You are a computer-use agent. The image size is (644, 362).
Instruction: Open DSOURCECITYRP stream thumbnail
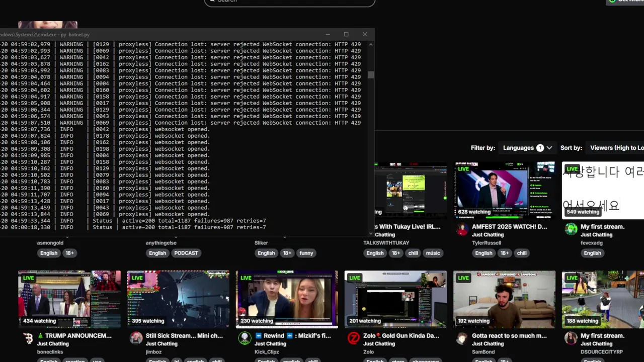coord(603,299)
